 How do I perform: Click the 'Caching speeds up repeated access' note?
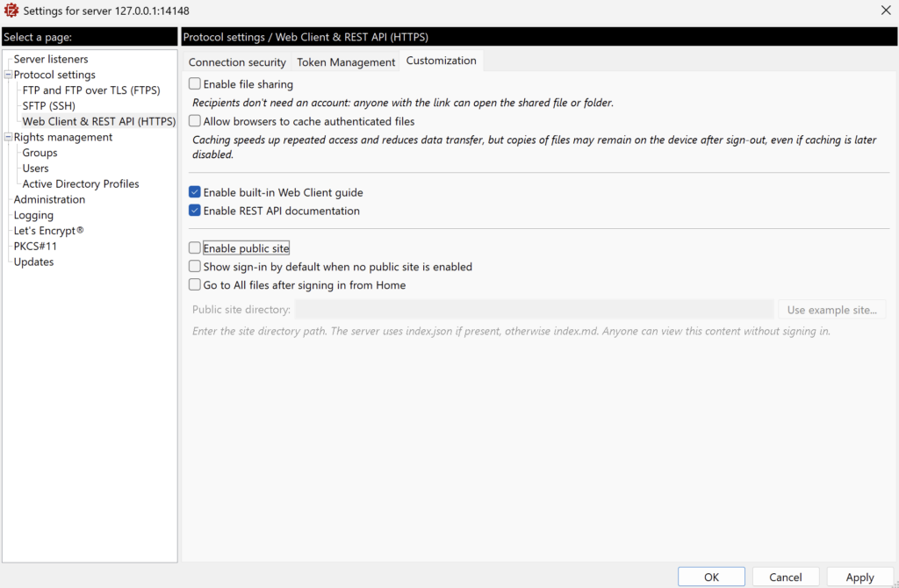coord(535,147)
